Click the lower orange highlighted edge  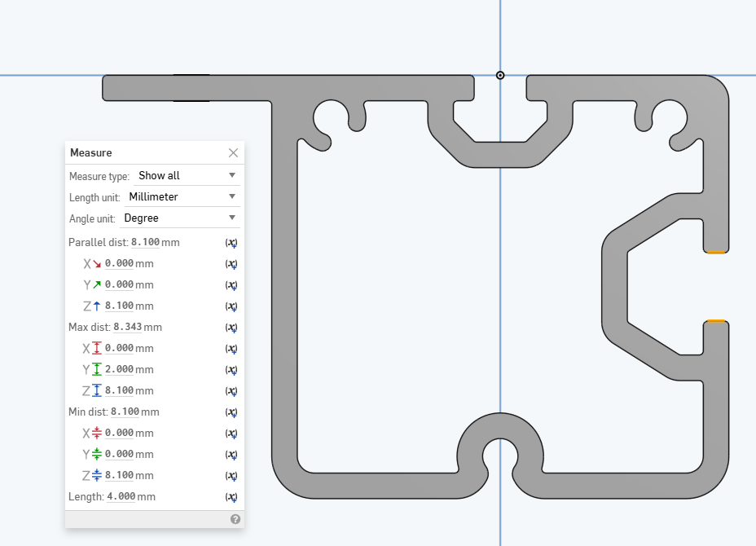(x=715, y=322)
